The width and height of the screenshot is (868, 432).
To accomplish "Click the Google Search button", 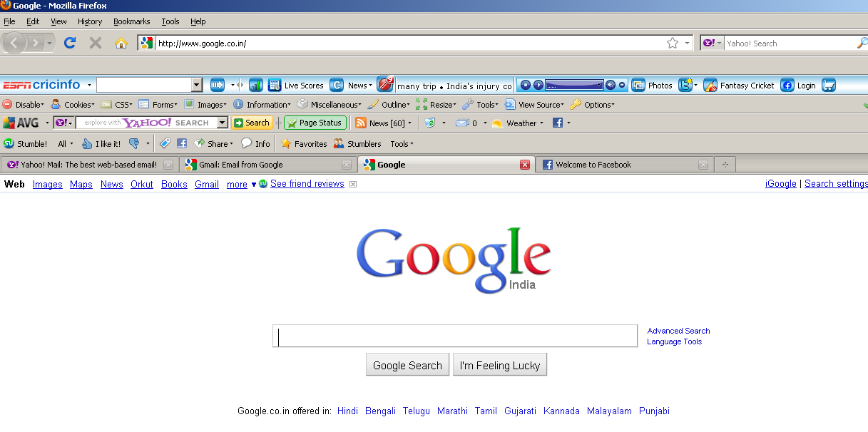I will click(x=408, y=365).
